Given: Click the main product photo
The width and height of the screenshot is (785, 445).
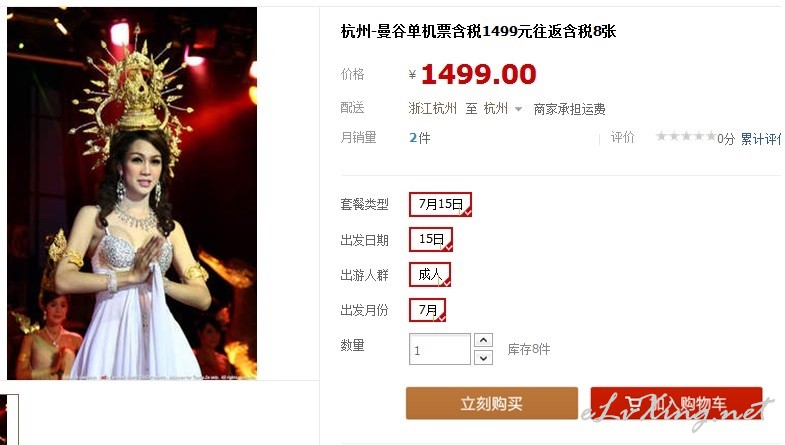Looking at the screenshot, I should 132,193.
